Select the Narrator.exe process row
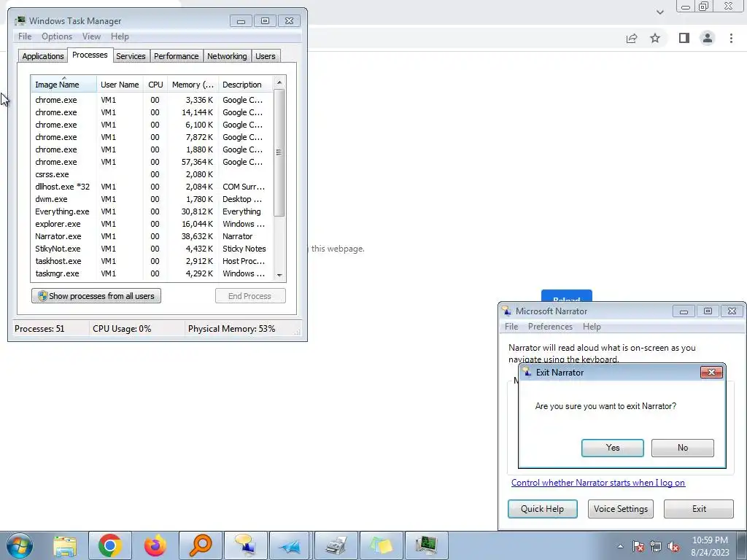This screenshot has height=560, width=747. (152, 236)
